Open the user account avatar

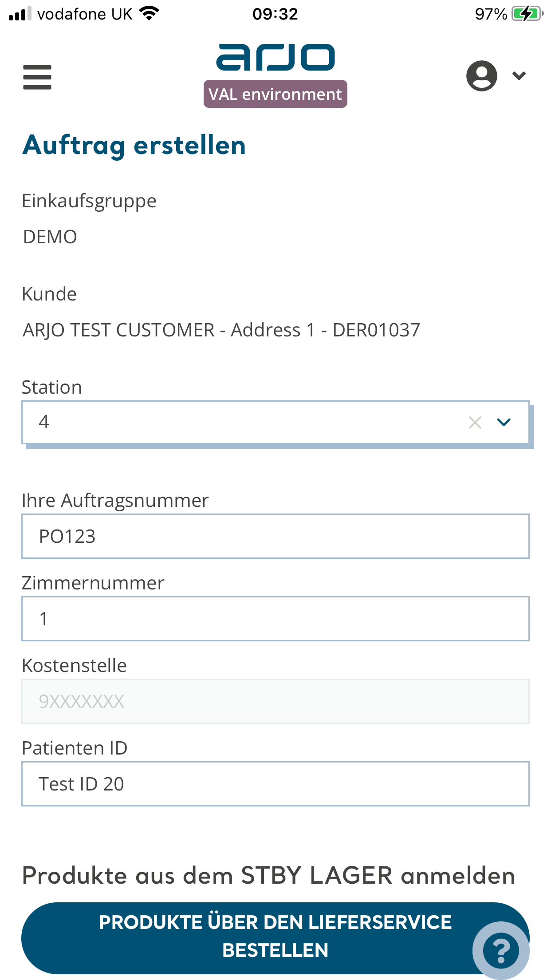click(x=481, y=76)
